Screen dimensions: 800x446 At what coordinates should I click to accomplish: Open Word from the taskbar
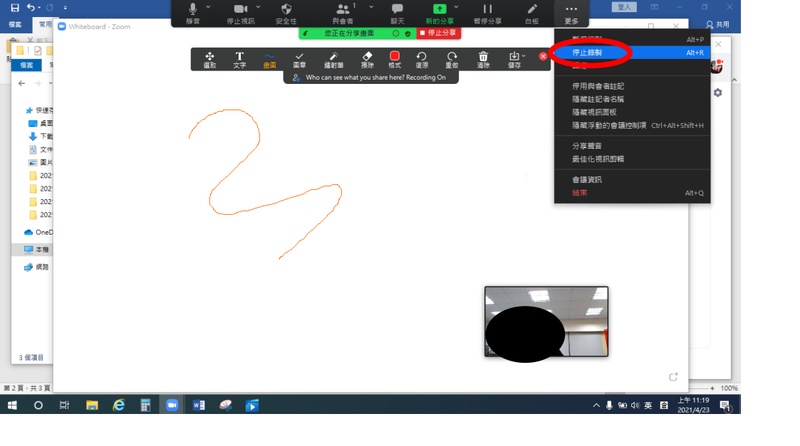point(198,405)
